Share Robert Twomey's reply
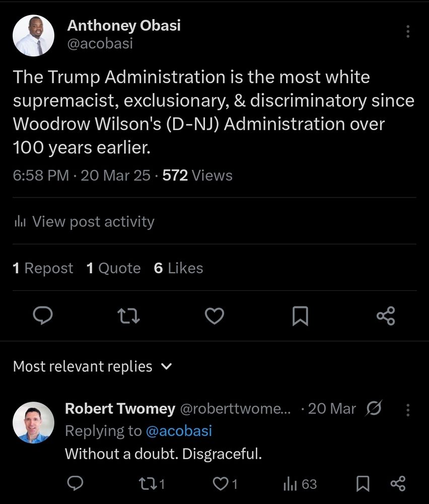 [x=398, y=484]
